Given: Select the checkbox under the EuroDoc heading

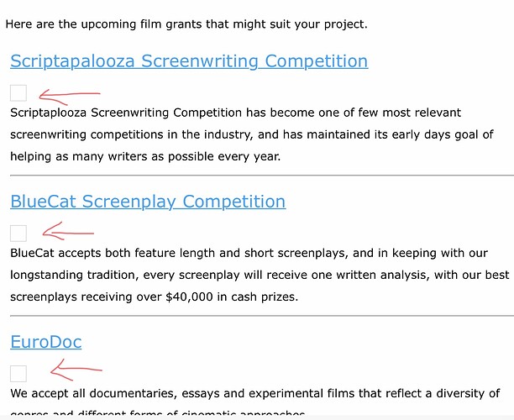Looking at the screenshot, I should pos(18,374).
